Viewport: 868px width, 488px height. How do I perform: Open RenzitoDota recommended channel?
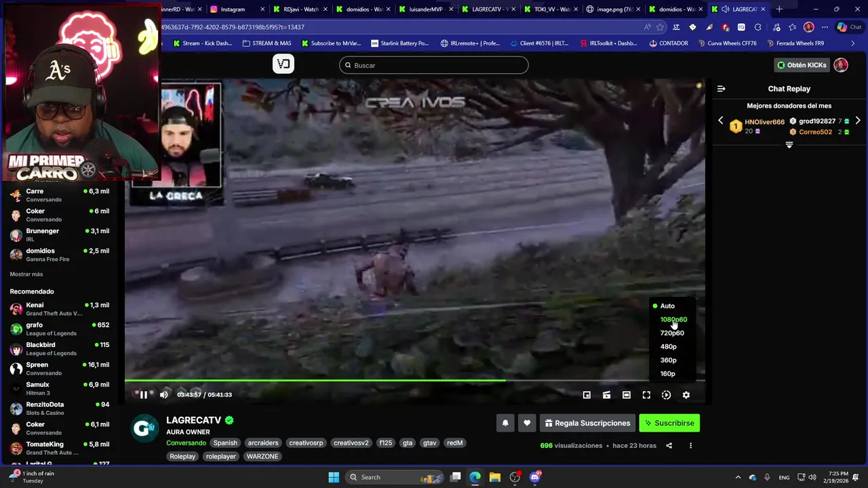pyautogui.click(x=60, y=408)
